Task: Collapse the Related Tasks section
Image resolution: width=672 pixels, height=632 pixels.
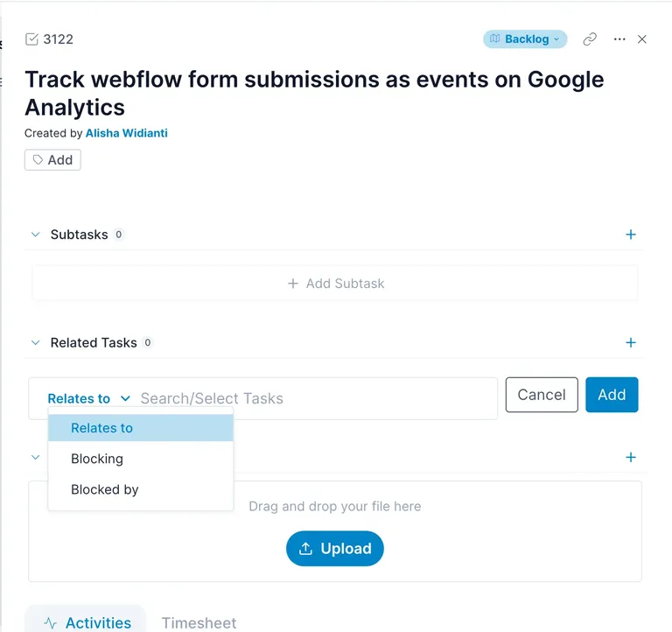Action: tap(36, 343)
